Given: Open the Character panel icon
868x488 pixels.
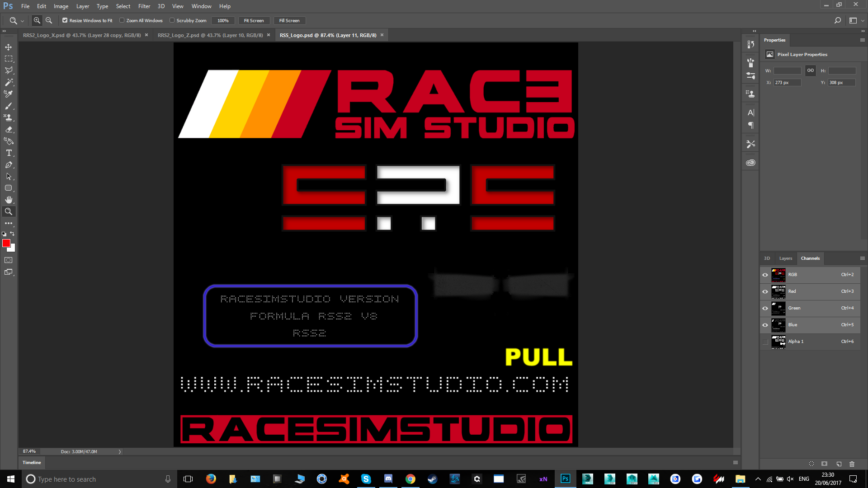Looking at the screenshot, I should click(x=750, y=113).
